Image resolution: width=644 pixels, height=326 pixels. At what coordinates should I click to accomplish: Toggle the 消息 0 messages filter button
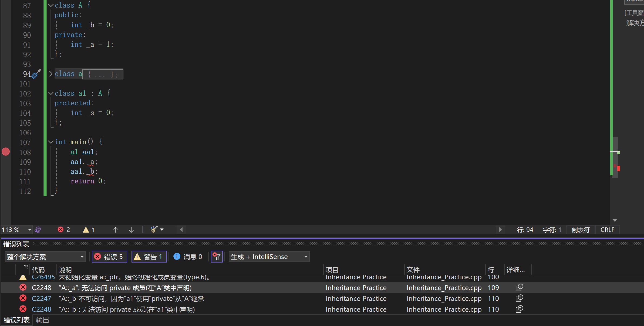coord(188,257)
